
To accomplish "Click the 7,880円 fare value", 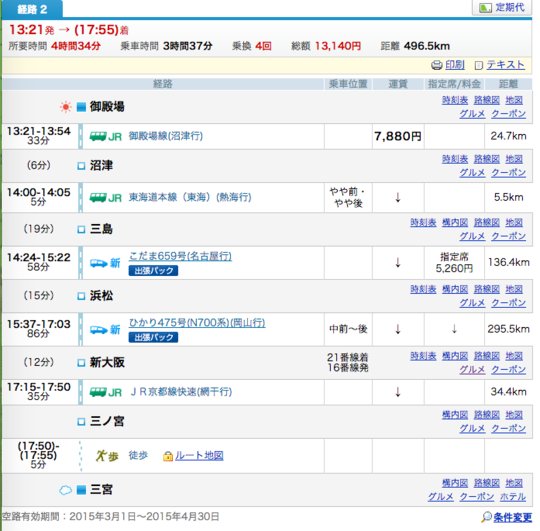I will pos(398,136).
